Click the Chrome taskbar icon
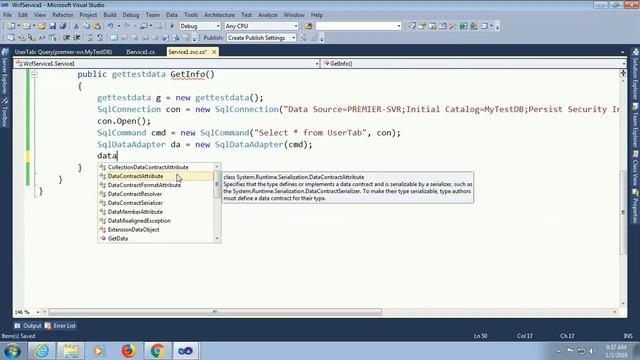This screenshot has width=640, height=360. click(157, 351)
